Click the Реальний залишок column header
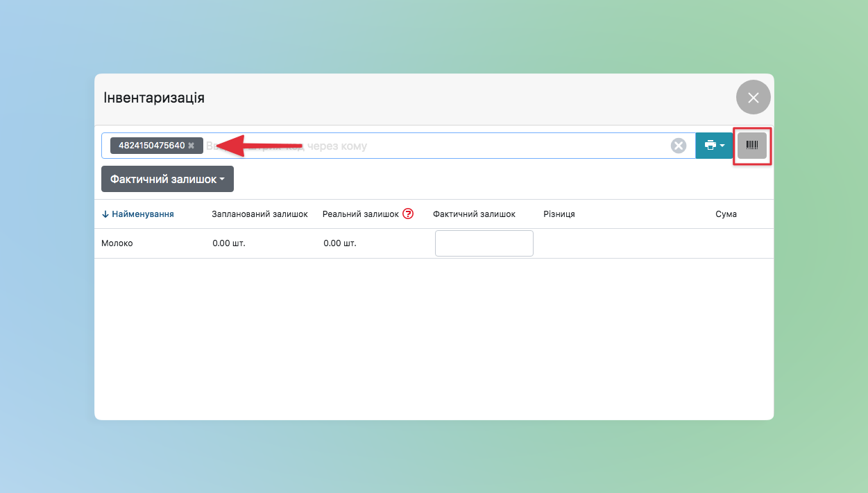Screen dimensions: 868x493 [x=360, y=214]
